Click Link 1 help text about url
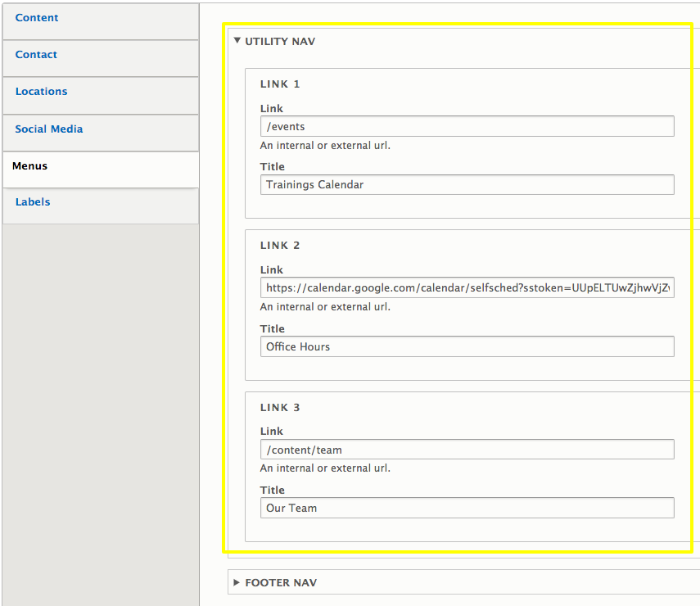The height and width of the screenshot is (606, 700). [325, 146]
